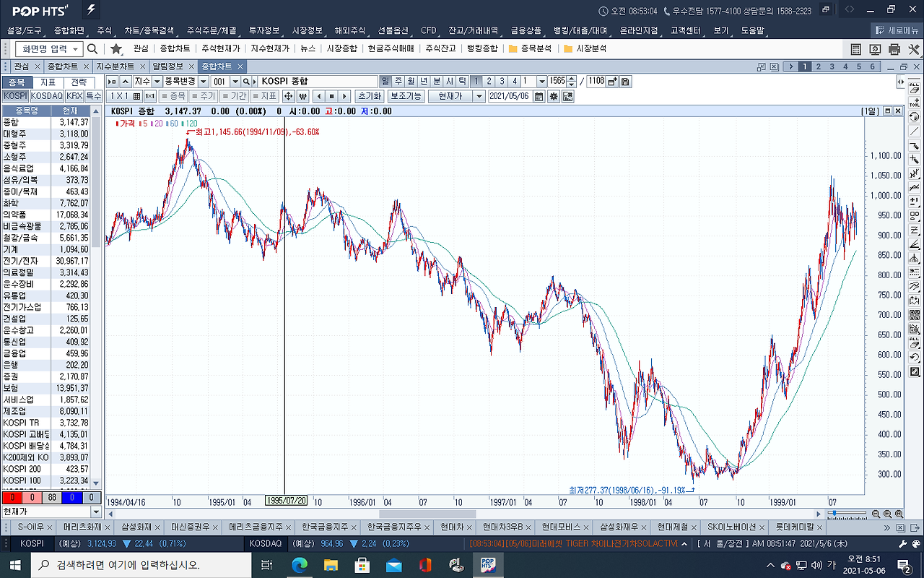Viewport: 924px width, 578px height.
Task: Step chart forward with right arrow
Action: tap(344, 96)
